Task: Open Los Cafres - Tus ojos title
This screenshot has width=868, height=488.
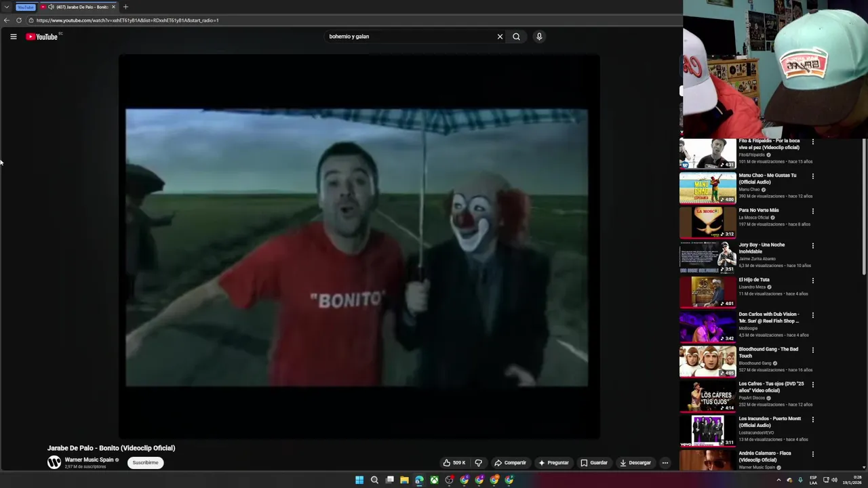Action: [x=771, y=387]
